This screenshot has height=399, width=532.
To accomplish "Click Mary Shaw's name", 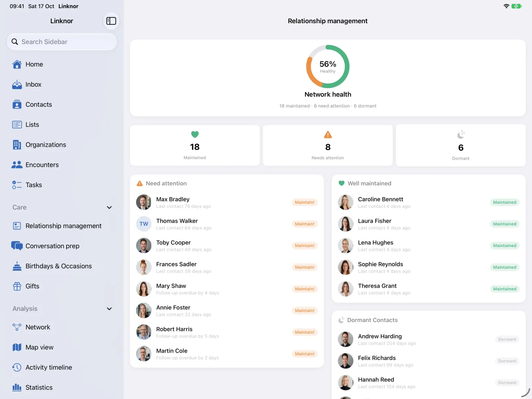I will tap(171, 286).
